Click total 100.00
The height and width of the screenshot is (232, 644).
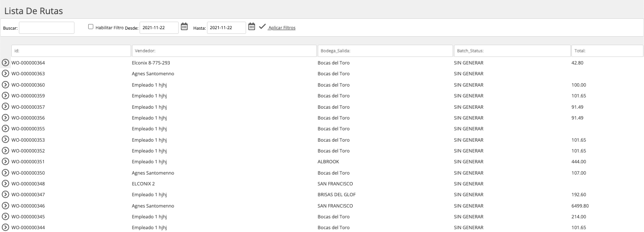(x=578, y=85)
